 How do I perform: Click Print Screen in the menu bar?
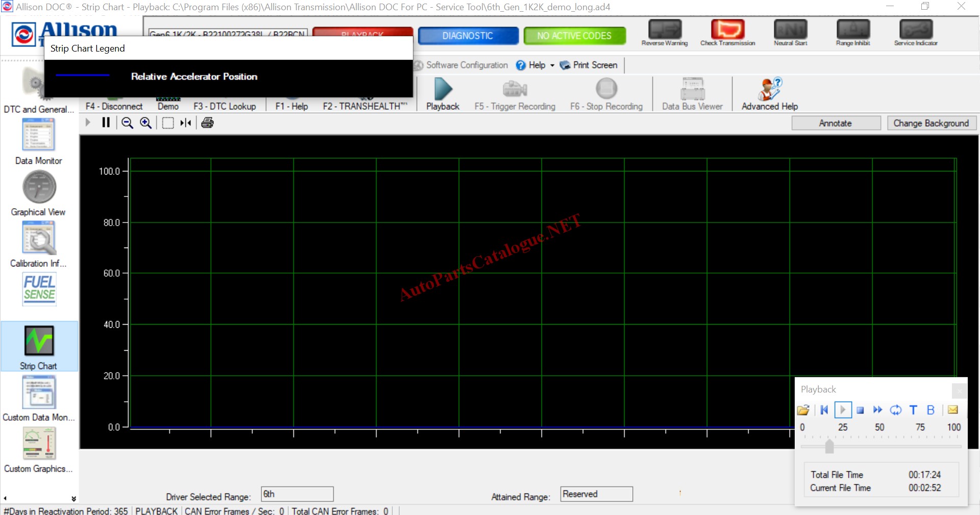click(x=589, y=65)
